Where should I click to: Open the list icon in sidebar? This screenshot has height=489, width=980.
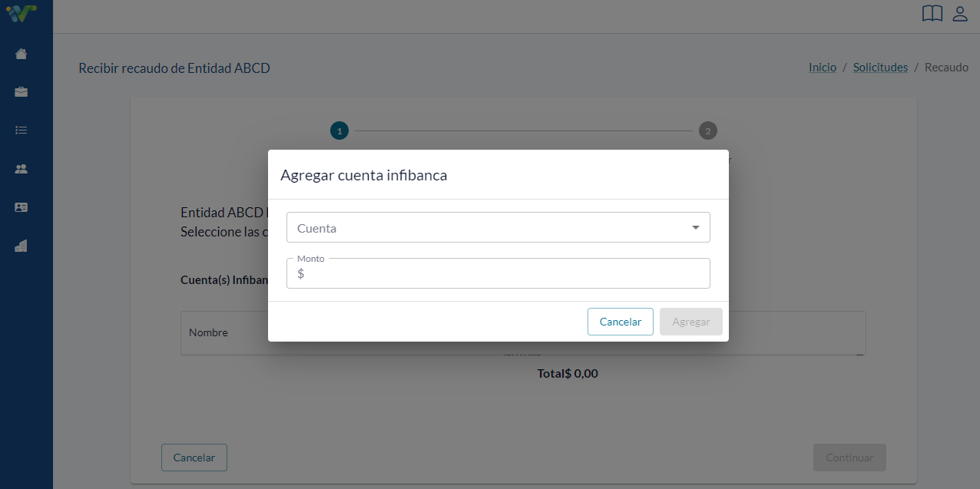[22, 131]
